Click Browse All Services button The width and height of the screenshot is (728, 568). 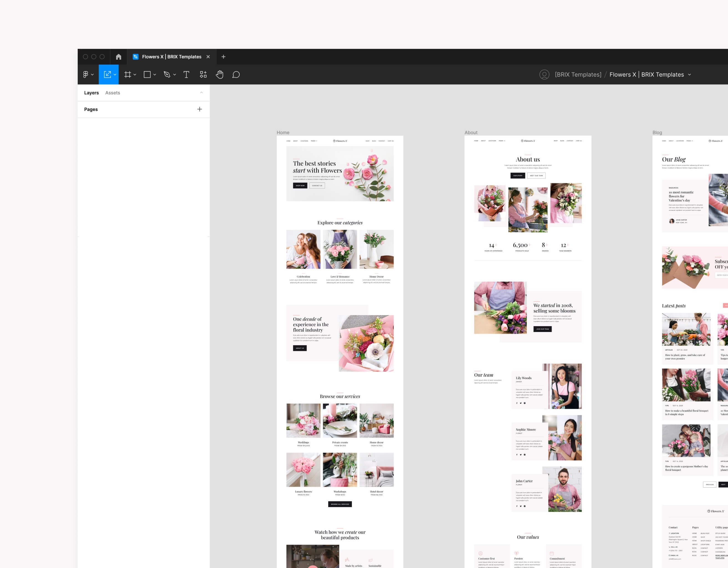coord(340,504)
